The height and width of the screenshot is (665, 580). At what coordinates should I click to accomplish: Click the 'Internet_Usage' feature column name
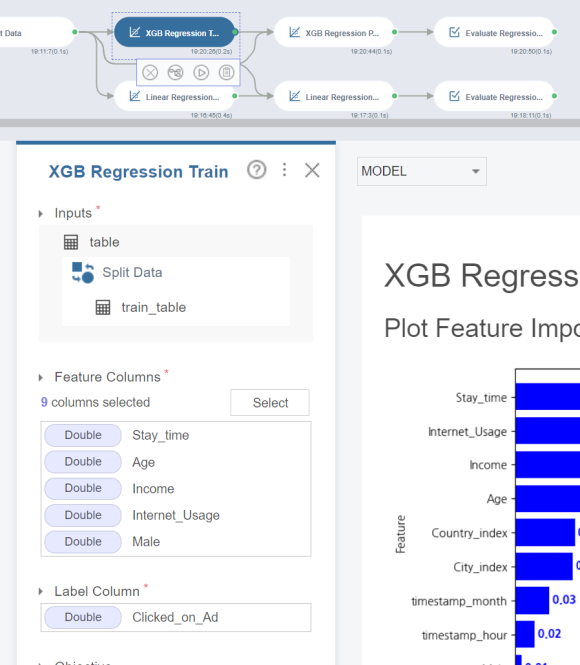[176, 515]
